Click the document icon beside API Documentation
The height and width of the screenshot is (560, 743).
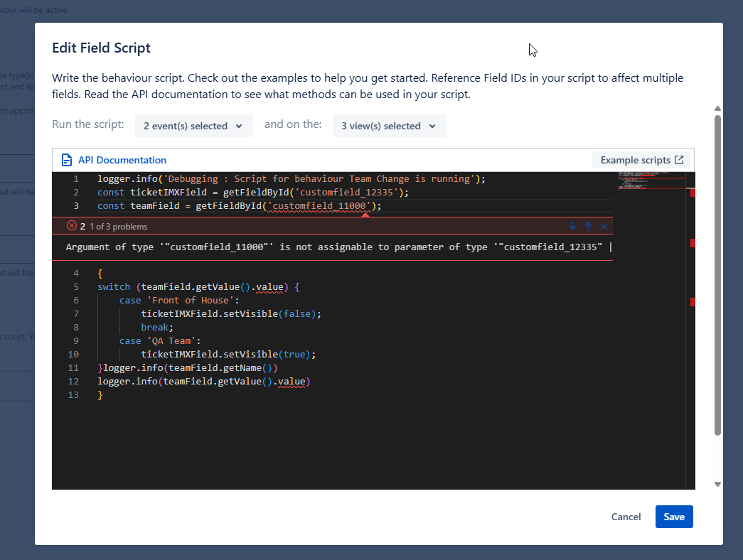click(66, 160)
